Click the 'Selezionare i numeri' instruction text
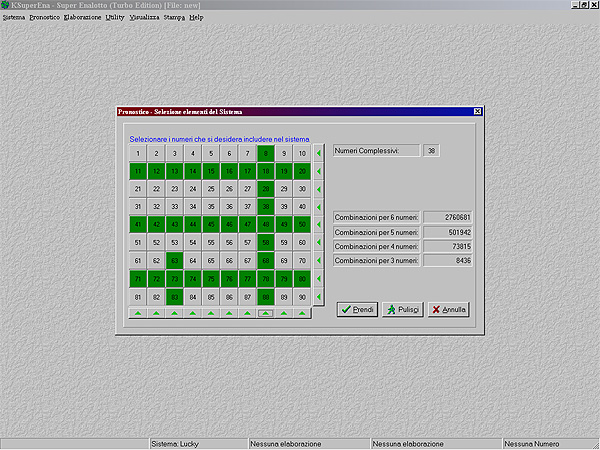Image resolution: width=600 pixels, height=450 pixels. click(x=219, y=139)
